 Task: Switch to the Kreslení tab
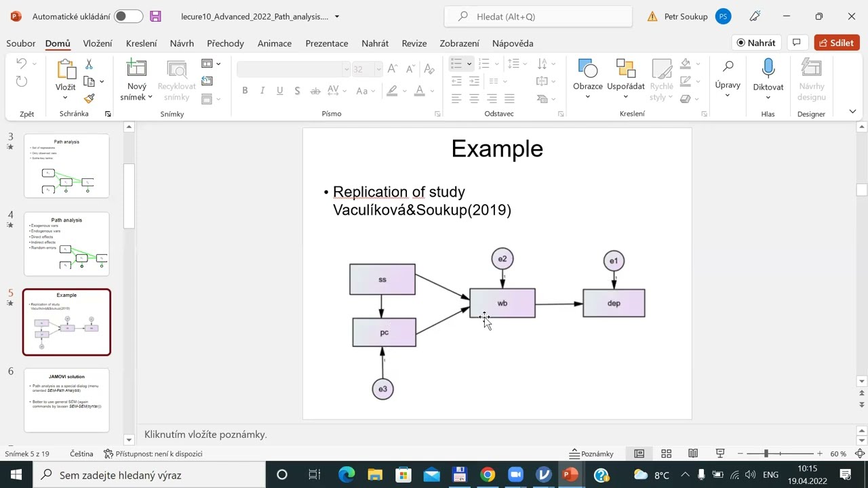click(x=141, y=43)
